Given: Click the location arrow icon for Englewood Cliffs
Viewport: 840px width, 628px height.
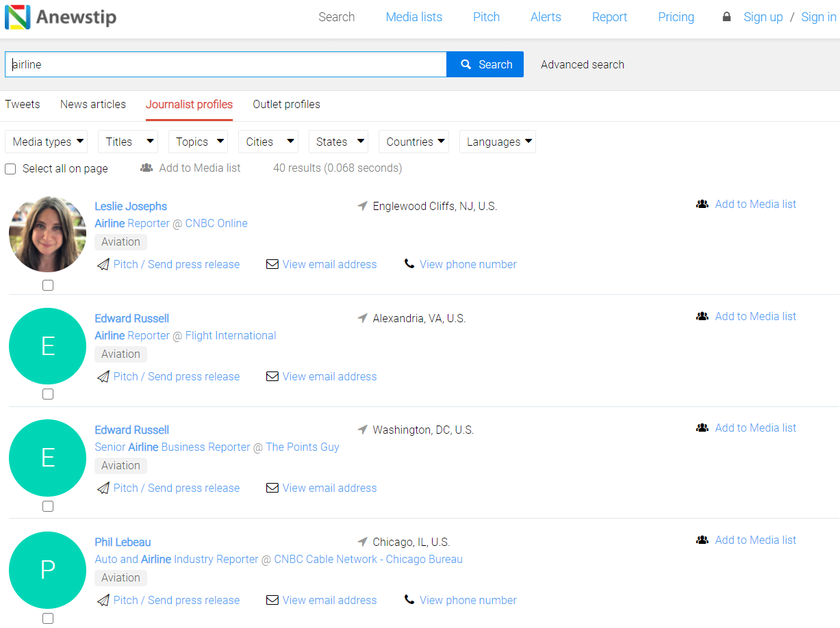Looking at the screenshot, I should [x=363, y=206].
